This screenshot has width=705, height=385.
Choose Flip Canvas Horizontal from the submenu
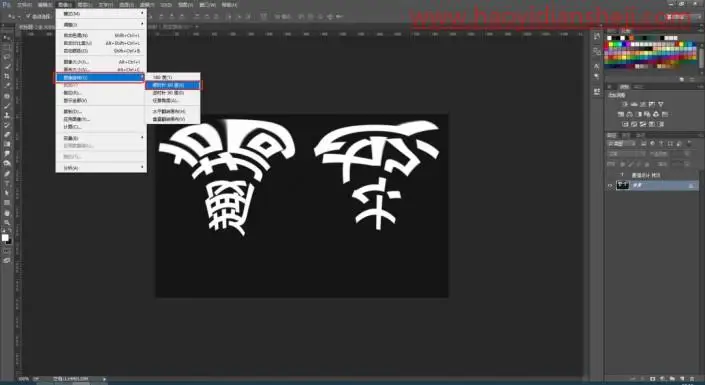(174, 111)
